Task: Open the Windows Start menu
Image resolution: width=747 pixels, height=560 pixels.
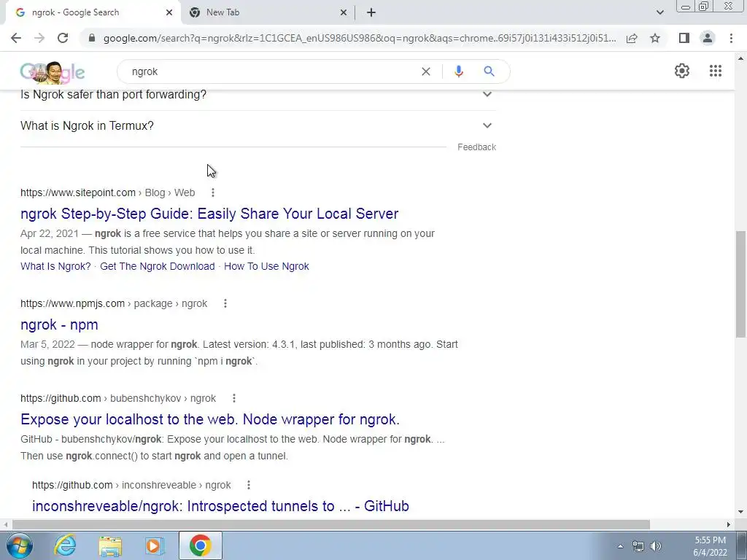Action: click(x=20, y=545)
